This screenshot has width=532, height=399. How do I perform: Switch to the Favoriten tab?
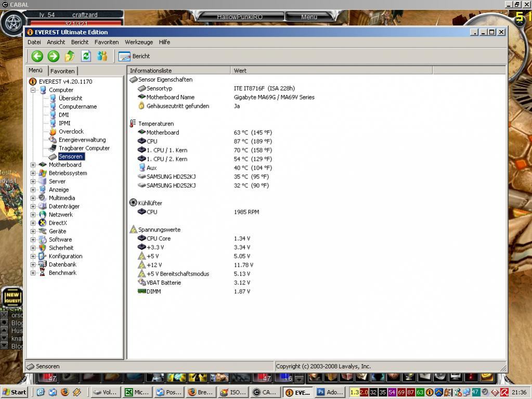coord(62,71)
